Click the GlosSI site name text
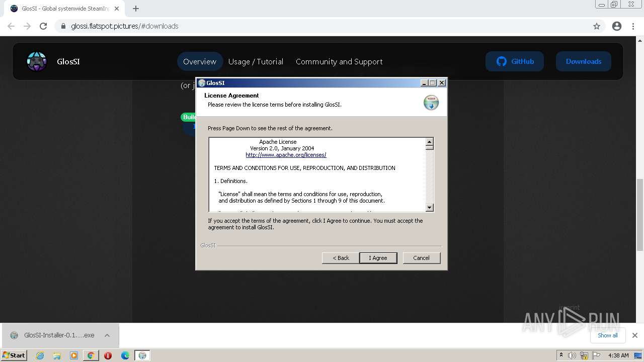Screen dimensions: 644x362 pos(68,61)
